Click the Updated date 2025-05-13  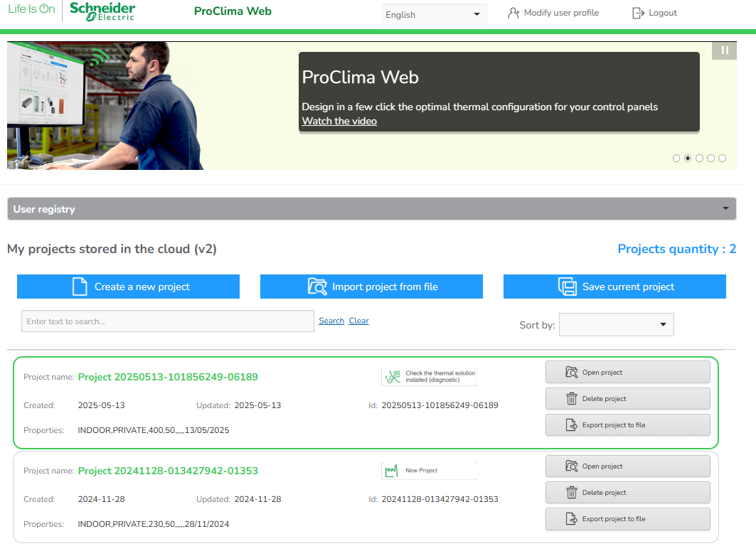tap(257, 405)
